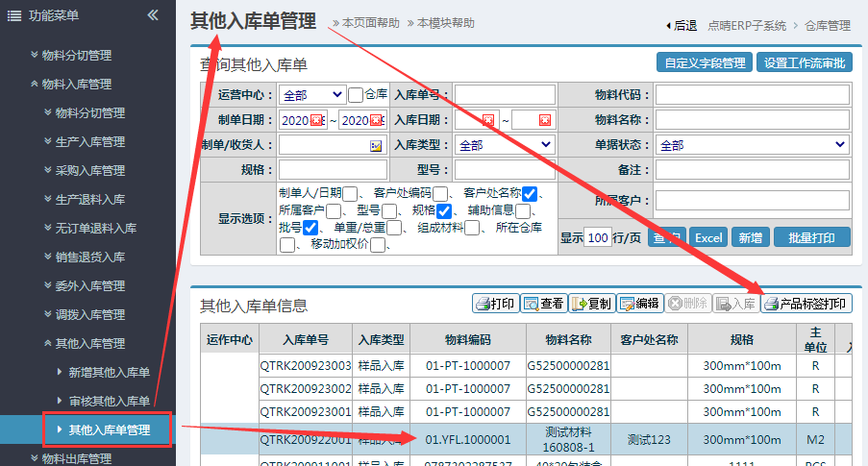This screenshot has height=466, width=868.
Task: Click the 测试123 customer name cell
Action: (x=649, y=439)
